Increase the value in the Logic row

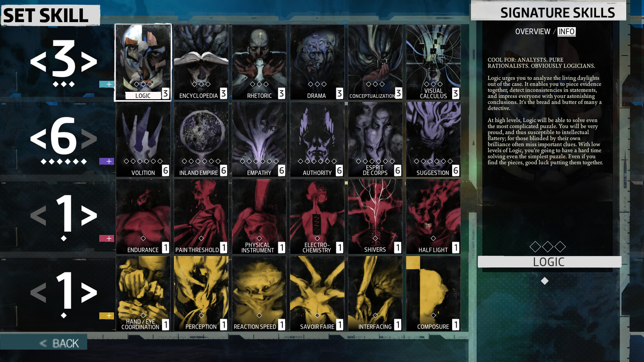(x=89, y=62)
